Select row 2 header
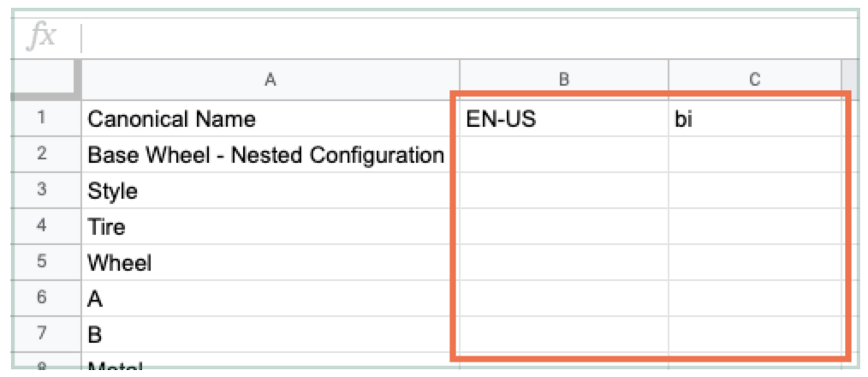Screen dimensions: 868x377 click(x=43, y=154)
